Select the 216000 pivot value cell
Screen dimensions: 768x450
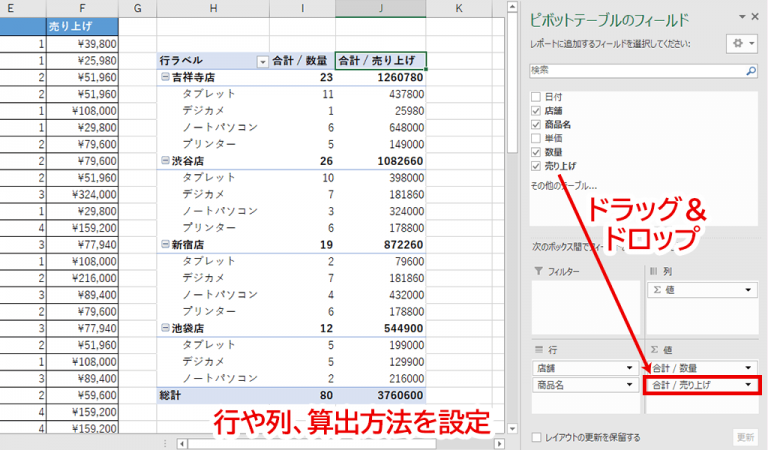click(381, 379)
